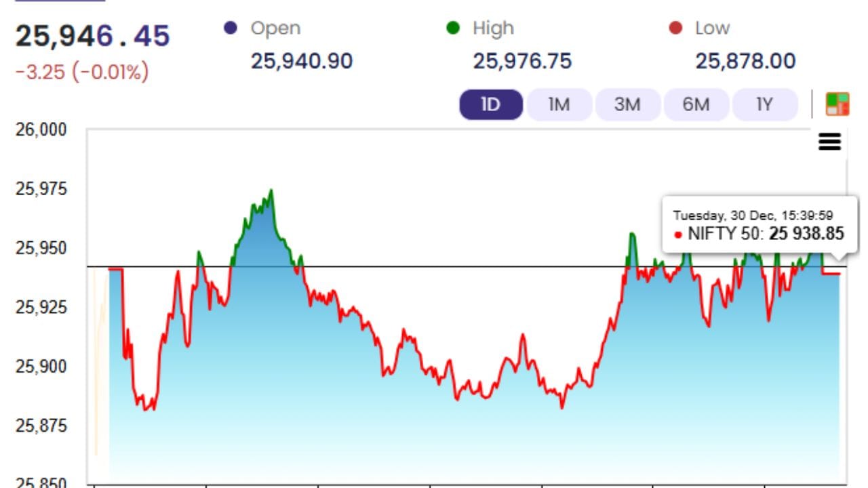This screenshot has width=868, height=488.
Task: Click the red Low legend dot
Action: [675, 28]
